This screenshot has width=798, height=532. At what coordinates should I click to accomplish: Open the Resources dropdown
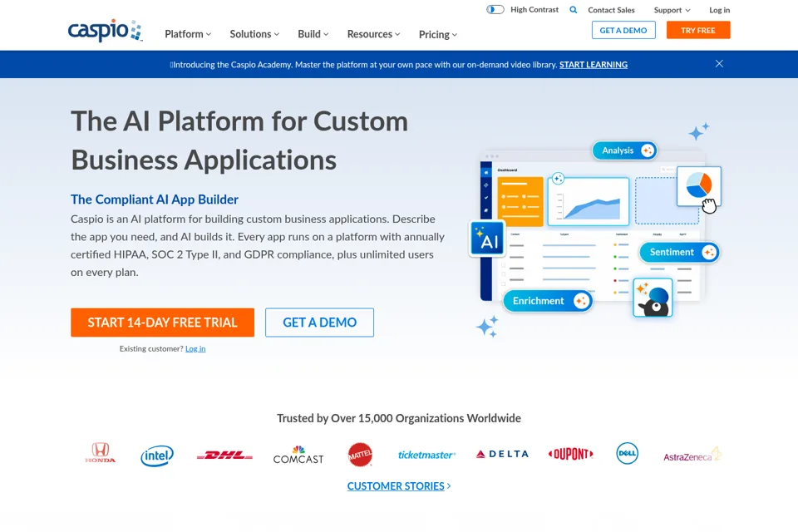click(x=373, y=34)
